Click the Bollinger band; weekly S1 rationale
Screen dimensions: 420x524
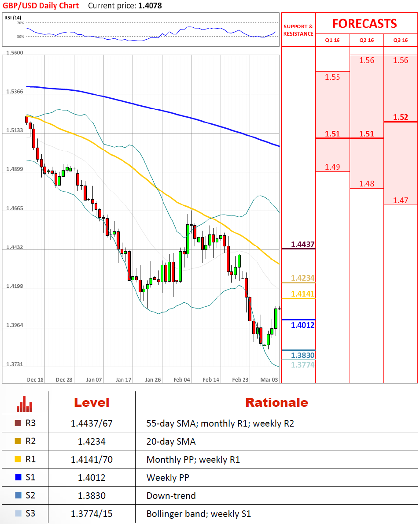(x=199, y=513)
